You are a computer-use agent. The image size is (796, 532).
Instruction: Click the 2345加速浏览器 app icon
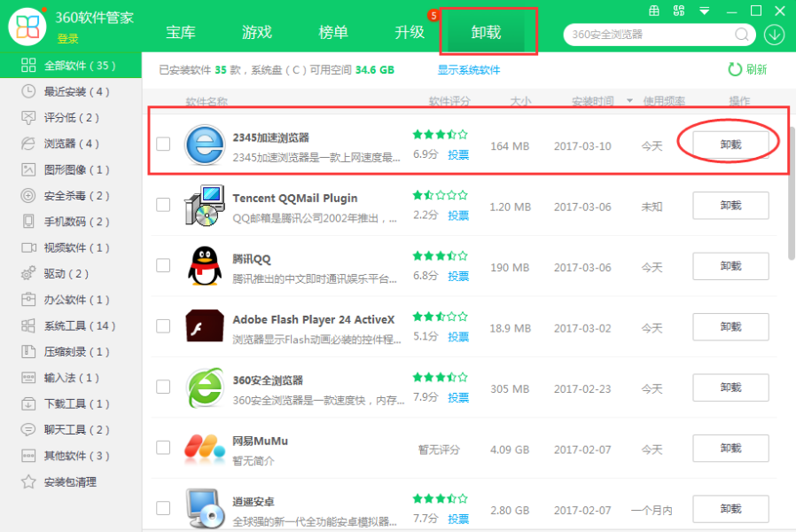pos(205,145)
